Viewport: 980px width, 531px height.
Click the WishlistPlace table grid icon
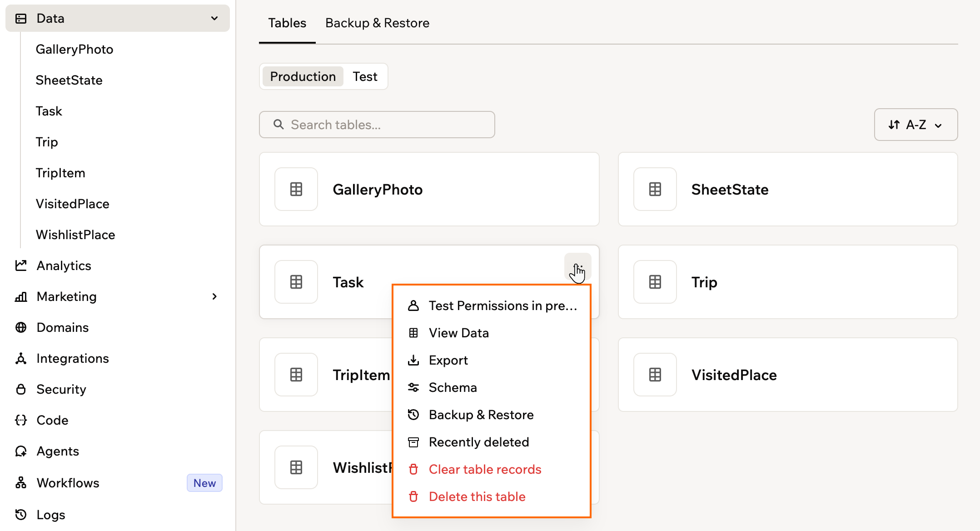[296, 467]
